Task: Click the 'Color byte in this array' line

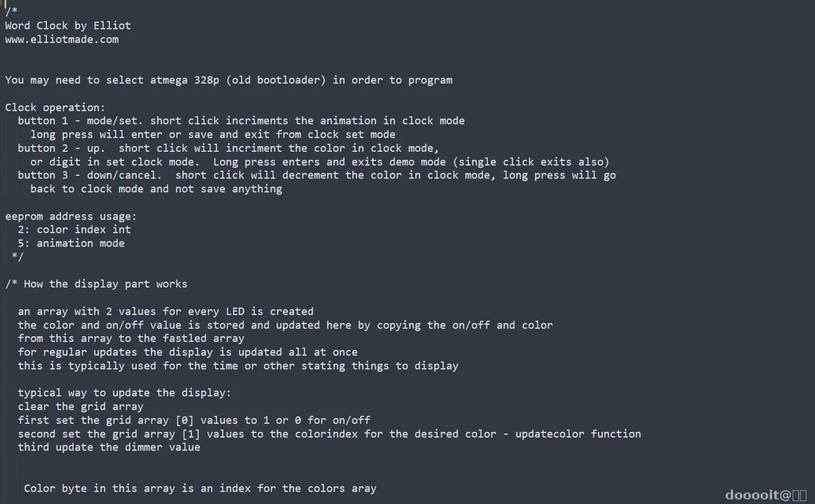Action: [200, 489]
